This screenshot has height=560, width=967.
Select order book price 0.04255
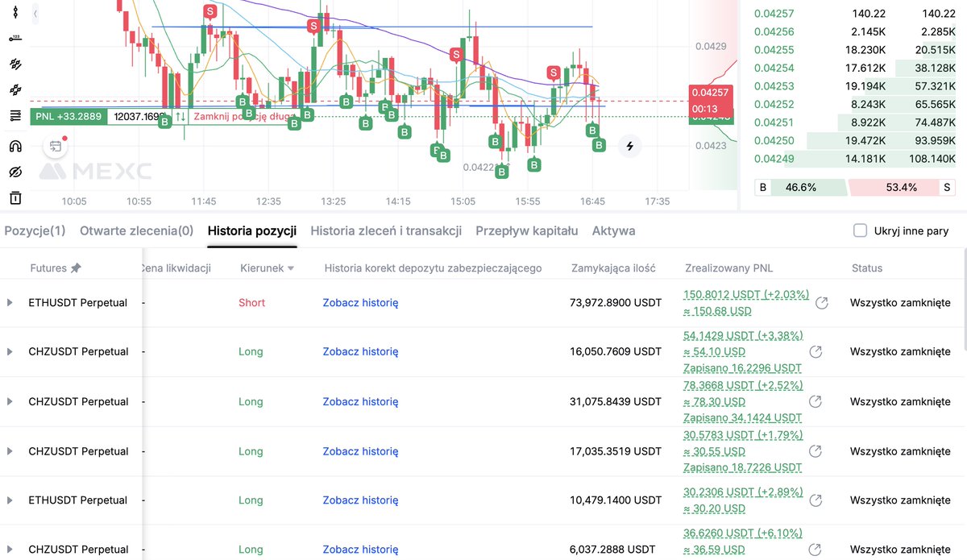(x=774, y=50)
